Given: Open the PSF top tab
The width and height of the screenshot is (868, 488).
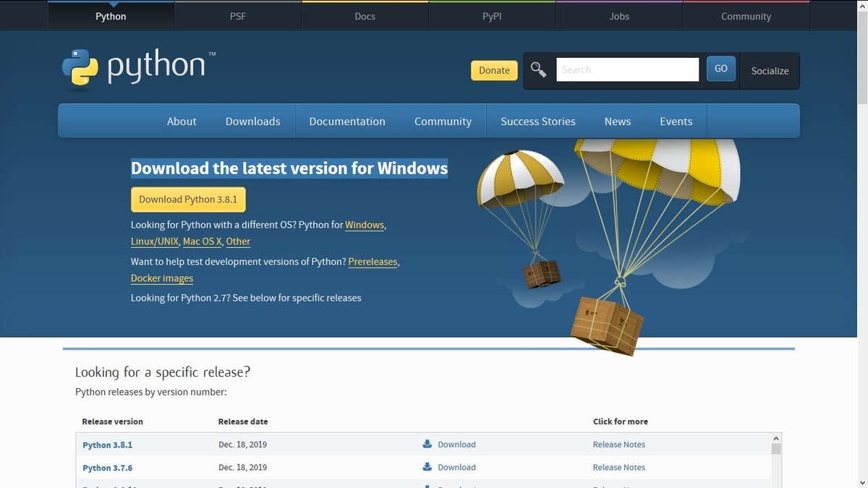Looking at the screenshot, I should pyautogui.click(x=238, y=16).
